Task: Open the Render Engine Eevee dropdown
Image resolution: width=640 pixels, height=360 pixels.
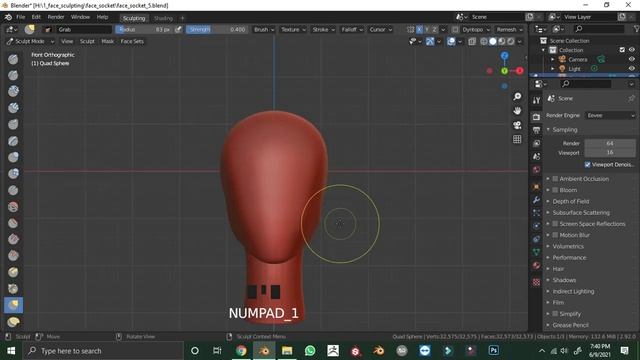Action: [610, 116]
